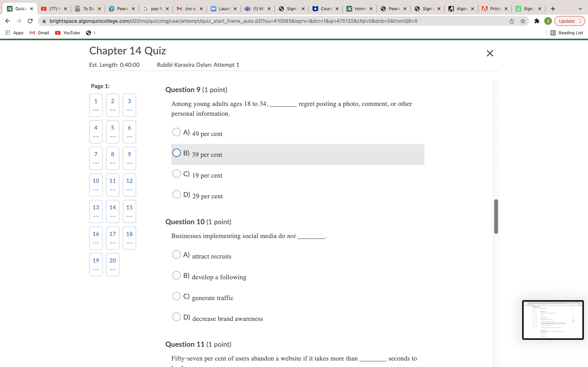Open the green profile avatar menu
This screenshot has width=588, height=367.
point(548,21)
